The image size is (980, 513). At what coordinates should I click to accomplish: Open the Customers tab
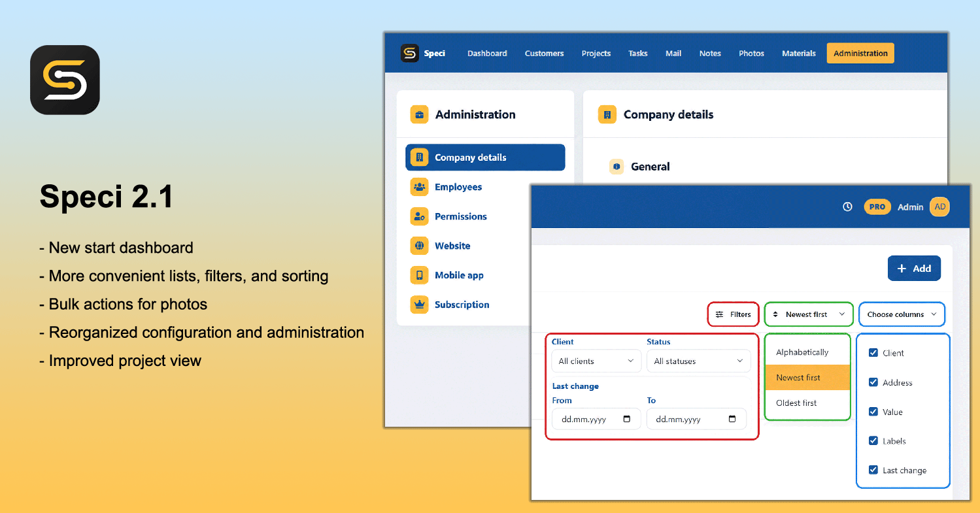click(x=544, y=54)
